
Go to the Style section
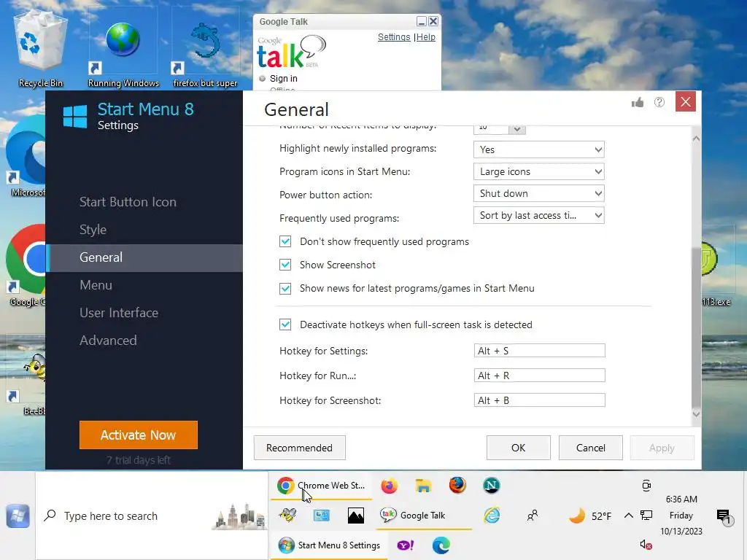(x=93, y=230)
